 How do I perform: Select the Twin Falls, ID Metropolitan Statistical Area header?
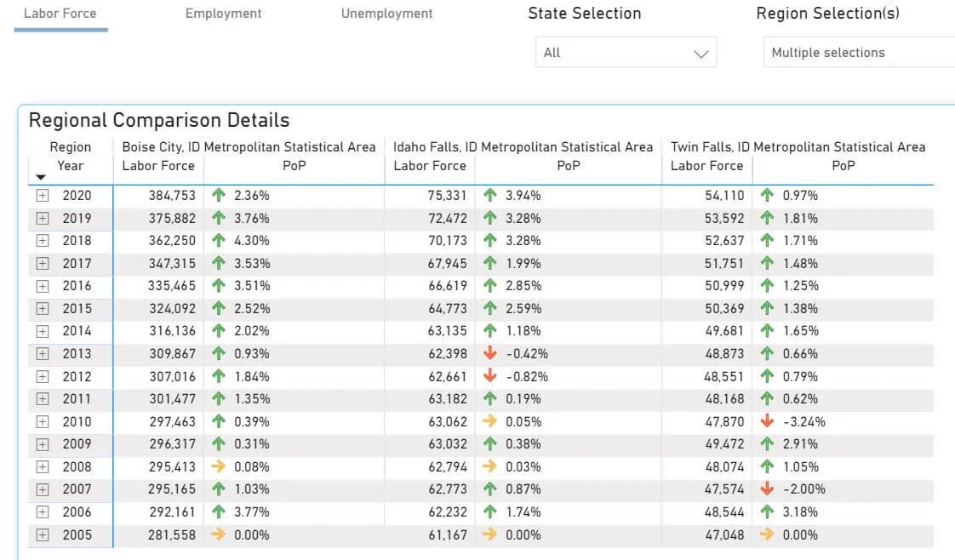tap(798, 147)
